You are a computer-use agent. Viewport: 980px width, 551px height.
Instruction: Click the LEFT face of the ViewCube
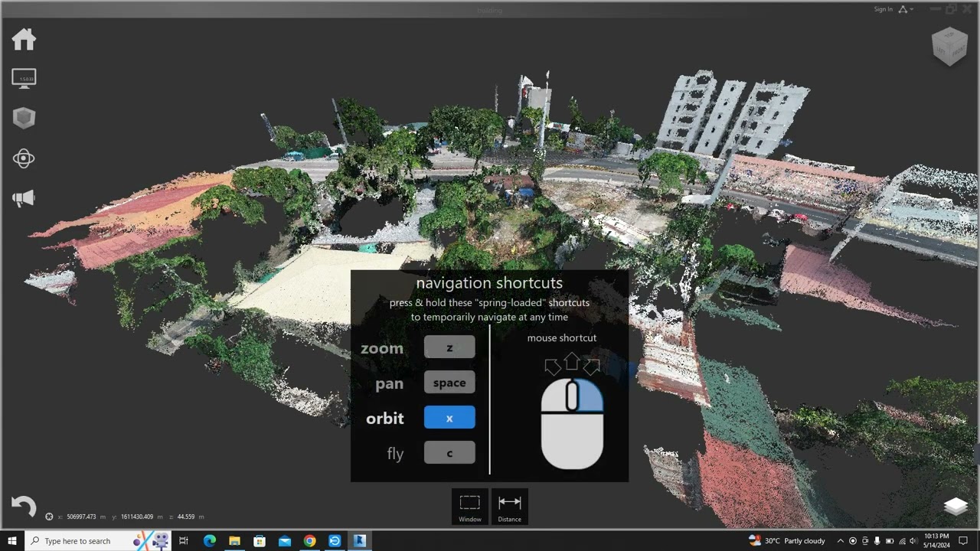click(x=942, y=52)
